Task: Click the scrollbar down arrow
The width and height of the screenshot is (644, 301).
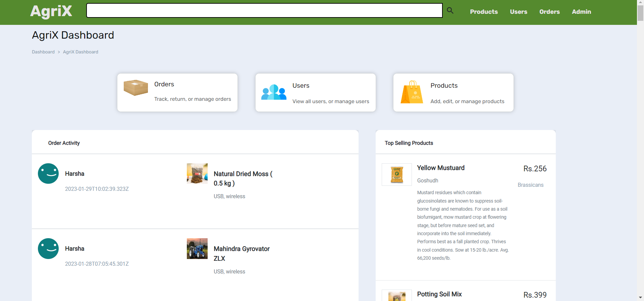Action: pyautogui.click(x=640, y=298)
